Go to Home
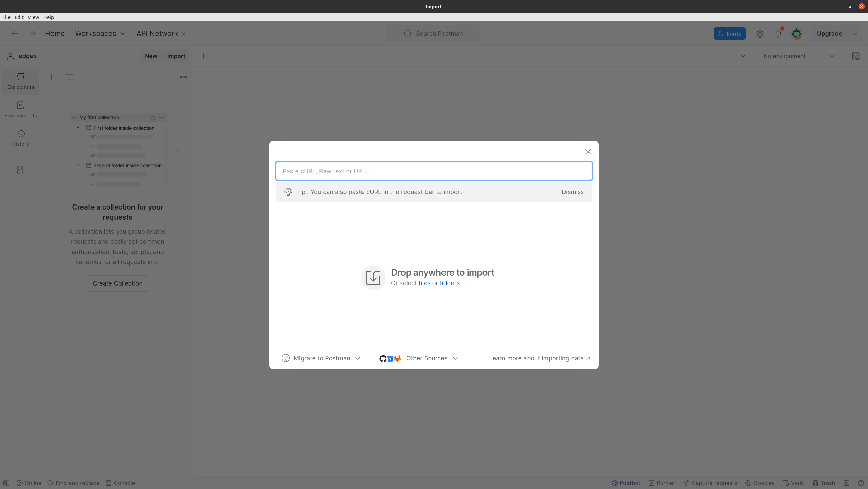 coord(55,33)
